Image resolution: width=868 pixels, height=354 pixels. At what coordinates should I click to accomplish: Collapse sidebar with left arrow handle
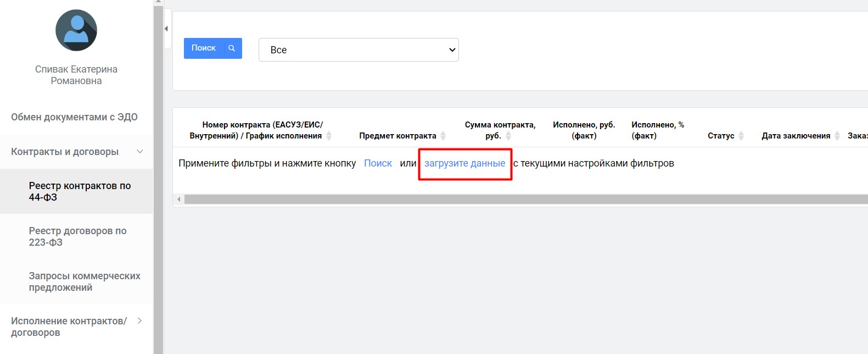(166, 29)
